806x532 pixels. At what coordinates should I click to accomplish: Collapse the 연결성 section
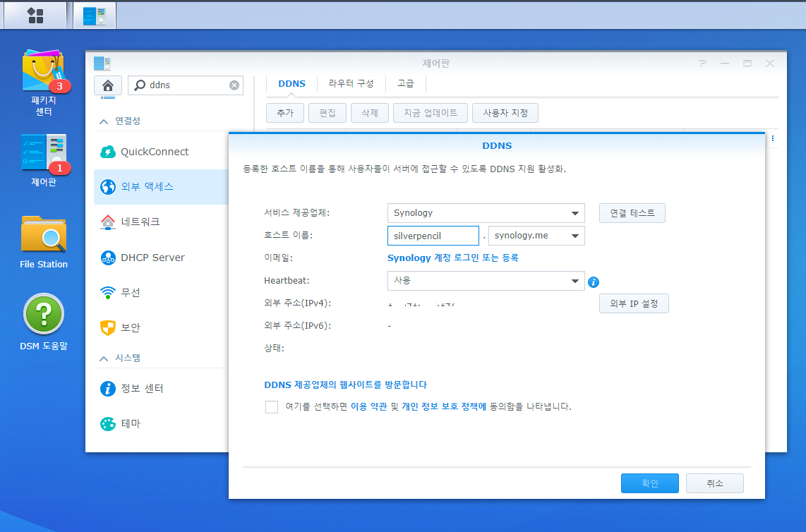tap(104, 121)
